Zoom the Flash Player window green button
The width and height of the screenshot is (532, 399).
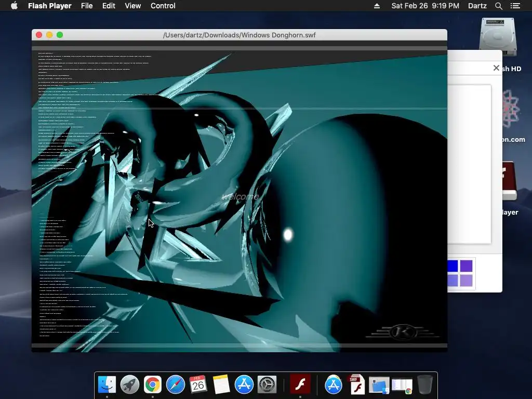60,35
